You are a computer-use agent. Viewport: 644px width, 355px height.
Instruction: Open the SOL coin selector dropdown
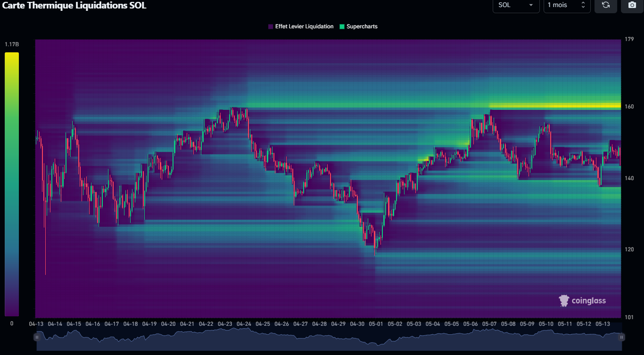516,5
